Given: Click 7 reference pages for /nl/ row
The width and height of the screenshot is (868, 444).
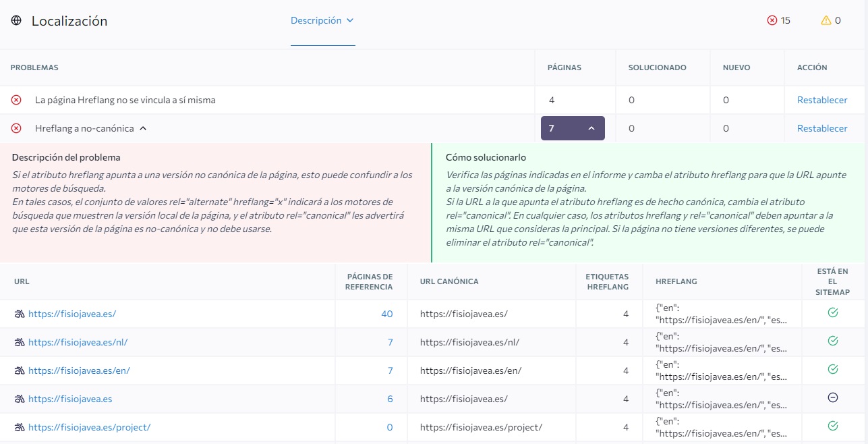Looking at the screenshot, I should click(x=390, y=342).
